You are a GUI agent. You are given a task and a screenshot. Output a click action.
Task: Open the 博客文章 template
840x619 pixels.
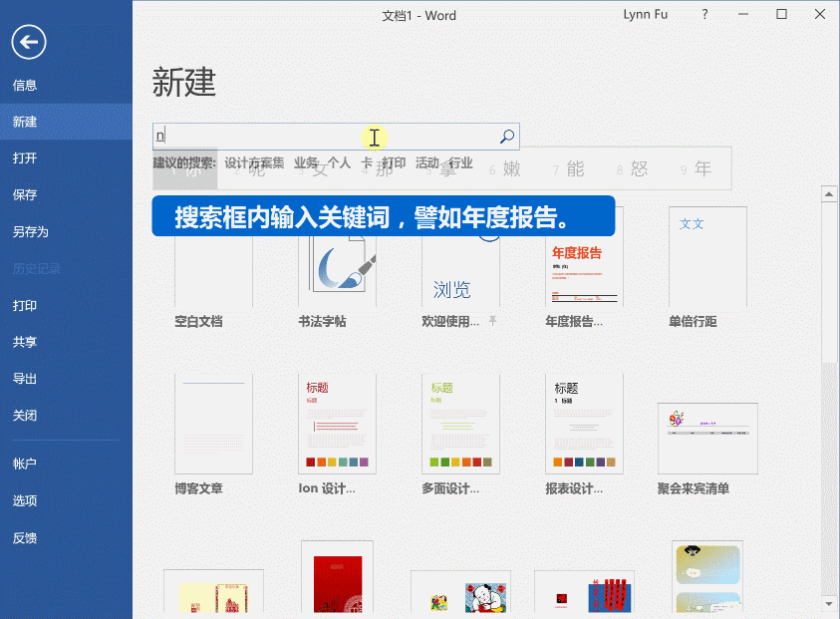point(212,423)
